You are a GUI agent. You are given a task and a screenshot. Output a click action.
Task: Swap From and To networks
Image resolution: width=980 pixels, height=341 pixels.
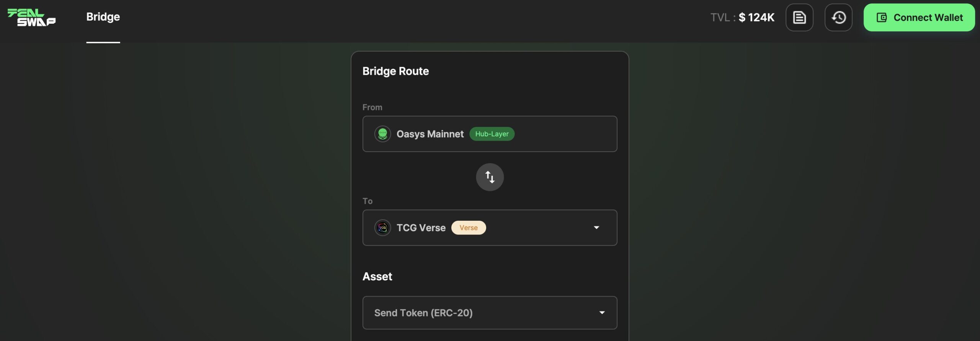pyautogui.click(x=490, y=177)
